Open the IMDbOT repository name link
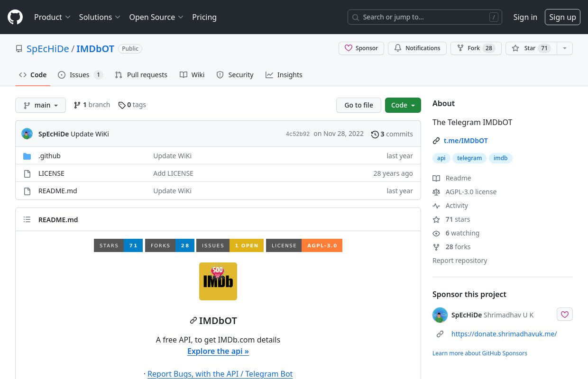 coord(95,48)
